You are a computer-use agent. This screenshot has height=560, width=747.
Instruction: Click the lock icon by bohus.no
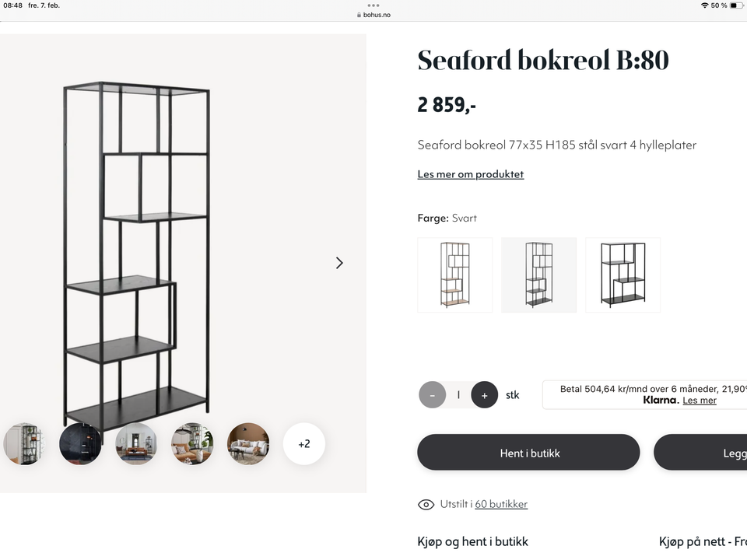(x=359, y=15)
